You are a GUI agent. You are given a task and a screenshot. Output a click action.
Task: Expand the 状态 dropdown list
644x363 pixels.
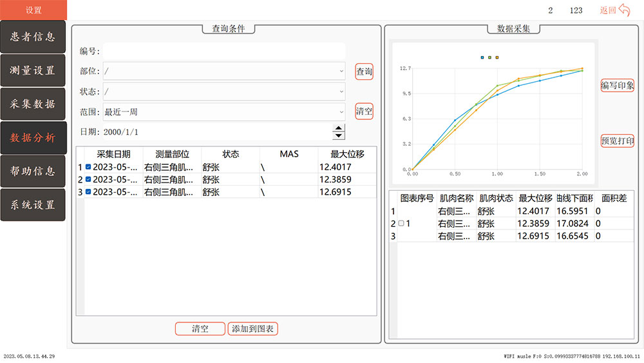click(224, 92)
